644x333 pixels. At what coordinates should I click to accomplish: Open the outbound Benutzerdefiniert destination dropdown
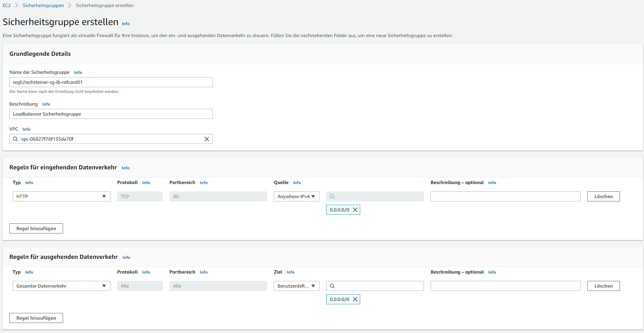point(296,286)
